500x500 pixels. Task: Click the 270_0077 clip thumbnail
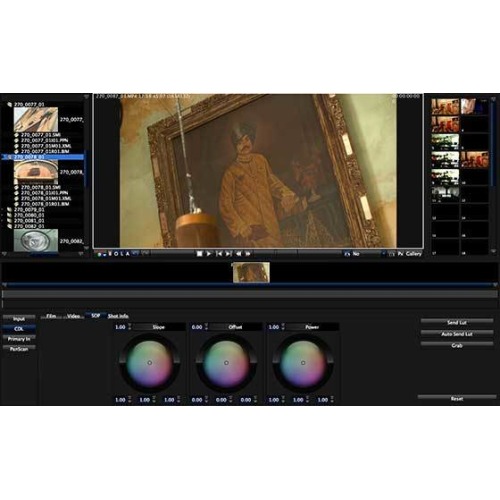click(x=36, y=120)
